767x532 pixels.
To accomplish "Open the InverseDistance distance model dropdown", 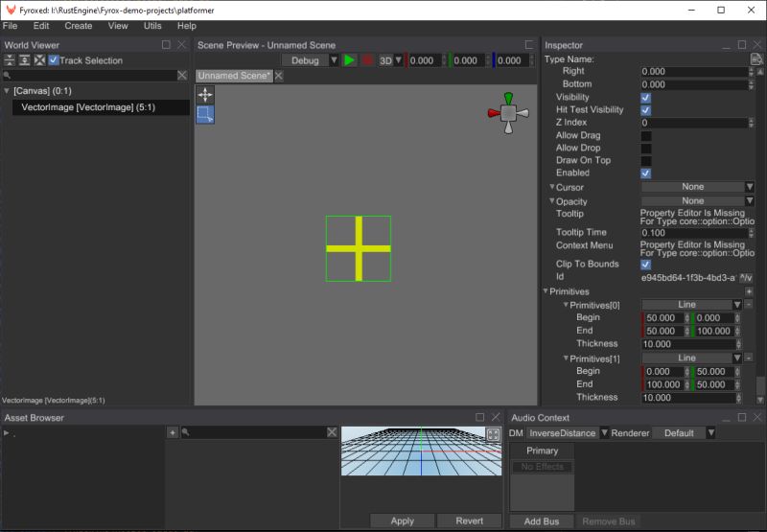I will (567, 432).
